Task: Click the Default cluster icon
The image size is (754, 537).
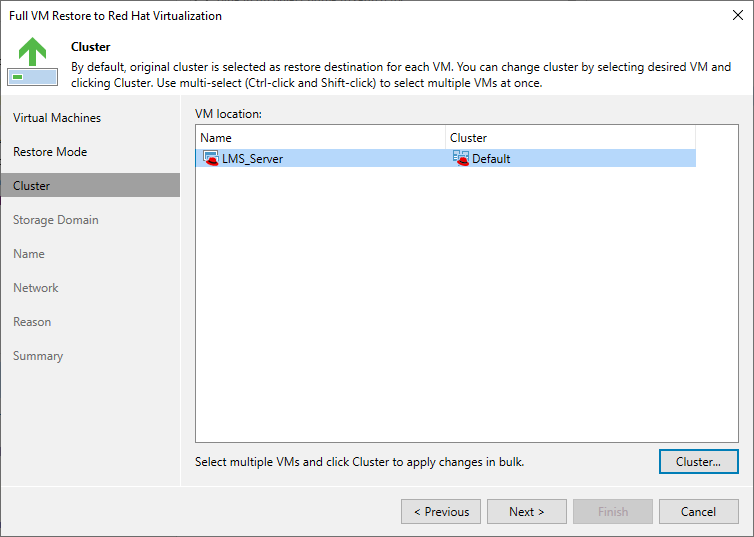Action: pos(460,158)
